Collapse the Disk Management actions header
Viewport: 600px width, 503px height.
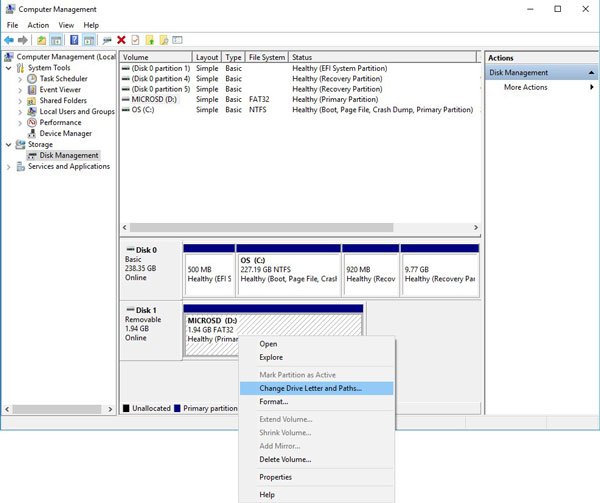tap(589, 72)
